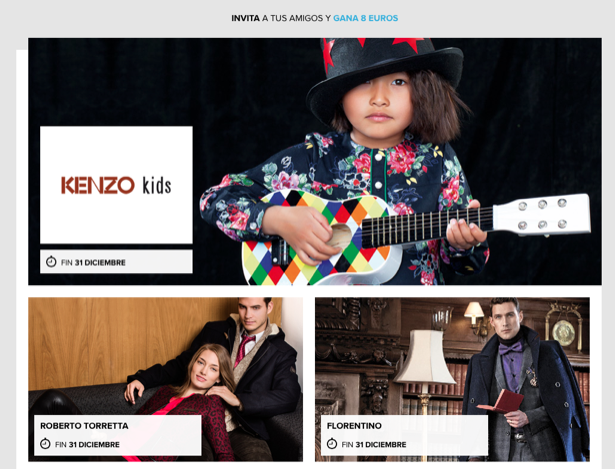Click the Roberto Torretta FIN 31 DICIEMBRE text
Viewport: 615px width, 469px height.
coord(87,444)
